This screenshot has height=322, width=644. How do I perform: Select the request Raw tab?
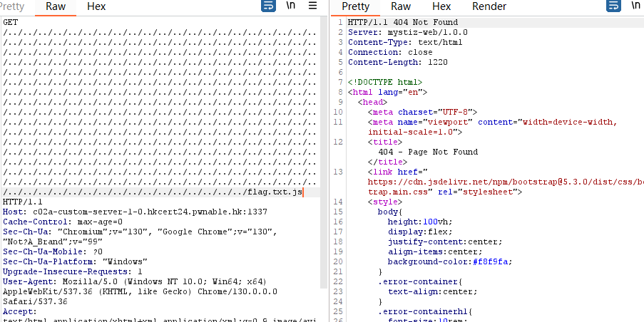point(56,6)
